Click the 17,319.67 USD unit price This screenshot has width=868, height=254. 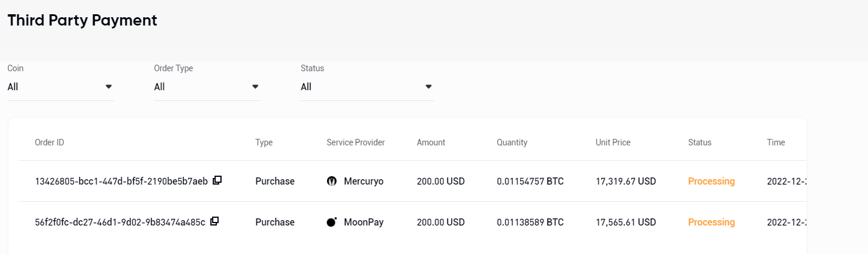[x=626, y=181]
